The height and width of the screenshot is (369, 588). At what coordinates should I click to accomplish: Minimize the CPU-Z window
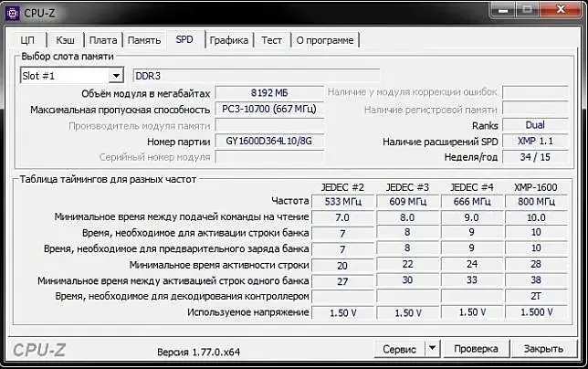pyautogui.click(x=502, y=9)
